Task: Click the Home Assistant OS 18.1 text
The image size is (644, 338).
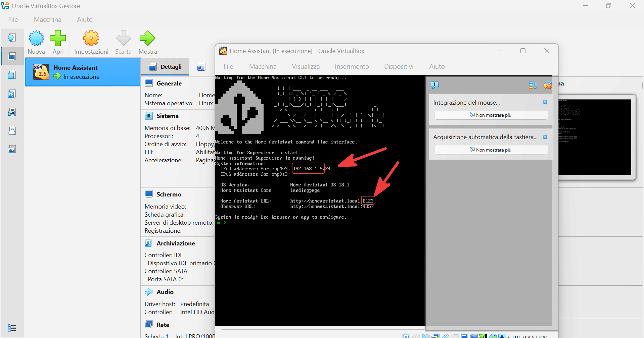Action: click(320, 185)
